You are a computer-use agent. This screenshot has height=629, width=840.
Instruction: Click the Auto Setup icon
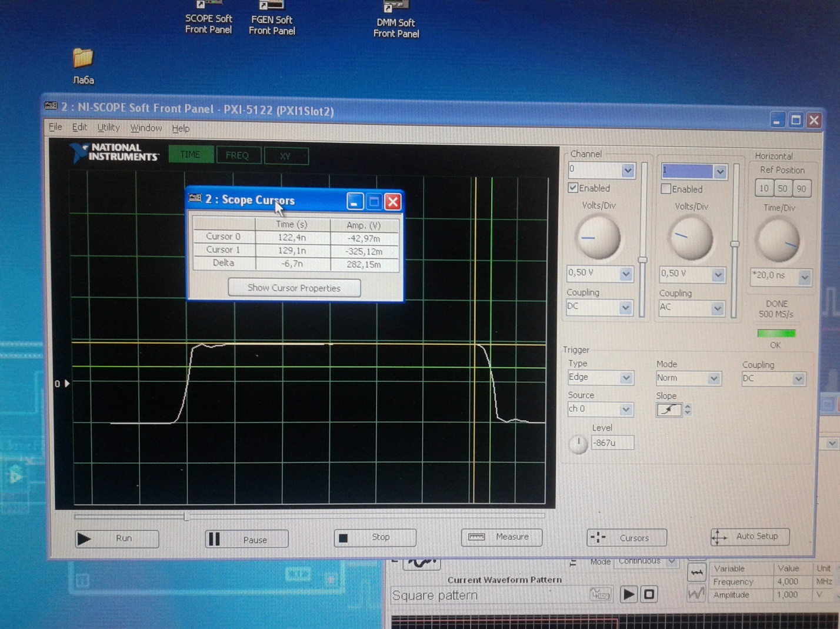(719, 537)
